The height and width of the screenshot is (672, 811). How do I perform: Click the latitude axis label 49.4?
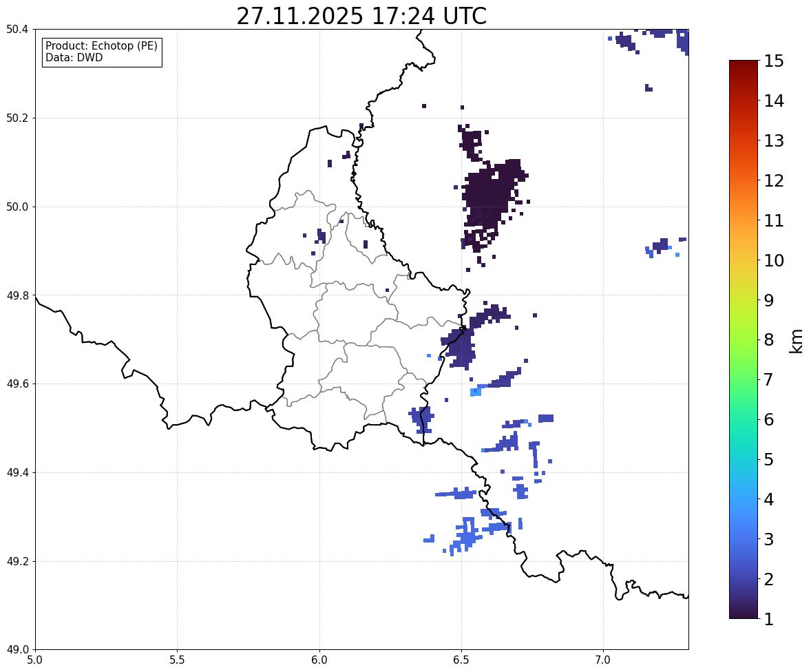(x=17, y=473)
